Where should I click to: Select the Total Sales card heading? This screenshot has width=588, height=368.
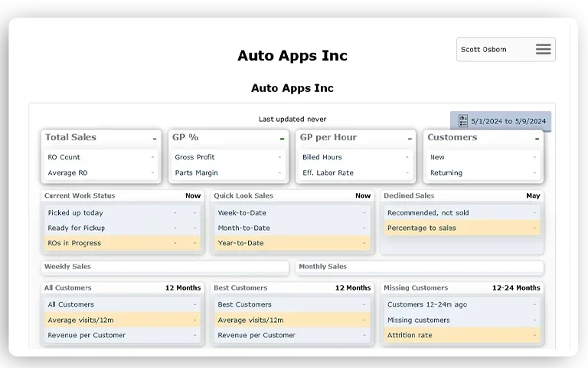pos(70,137)
